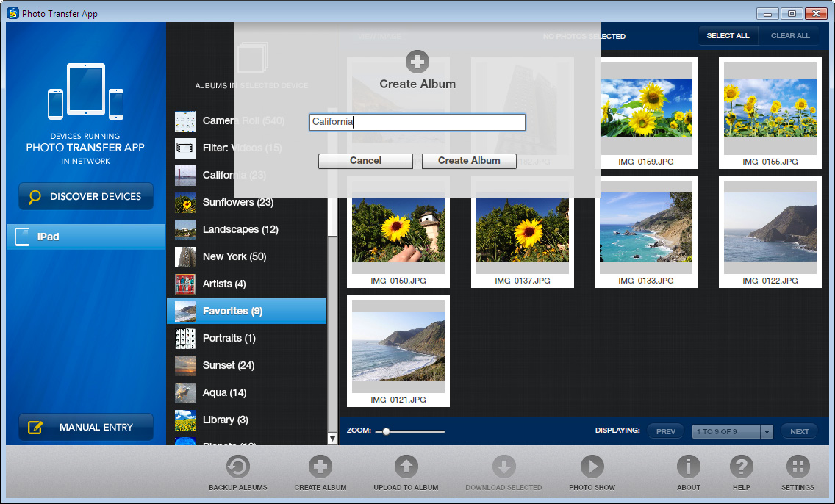
Task: Click the Photo Transfer App title bar icon
Action: point(12,13)
